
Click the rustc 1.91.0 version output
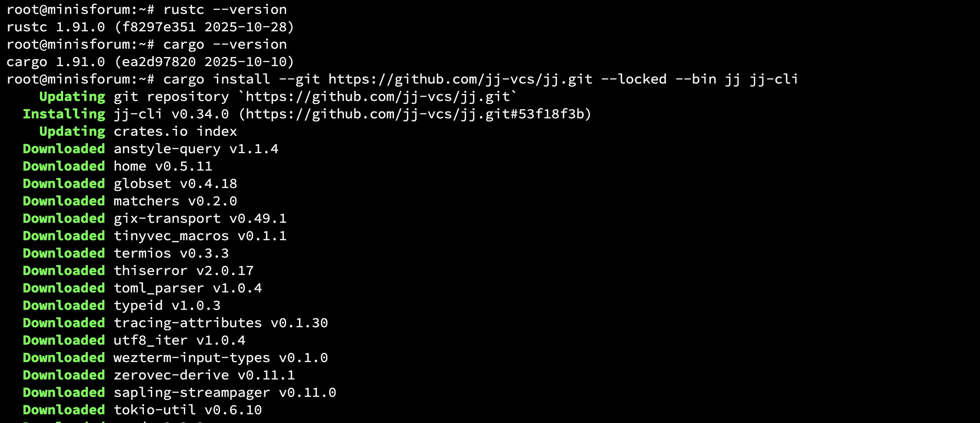[x=150, y=27]
